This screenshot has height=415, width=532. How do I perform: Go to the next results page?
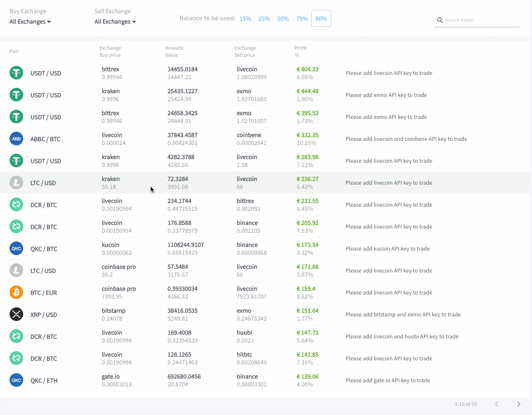pos(519,404)
